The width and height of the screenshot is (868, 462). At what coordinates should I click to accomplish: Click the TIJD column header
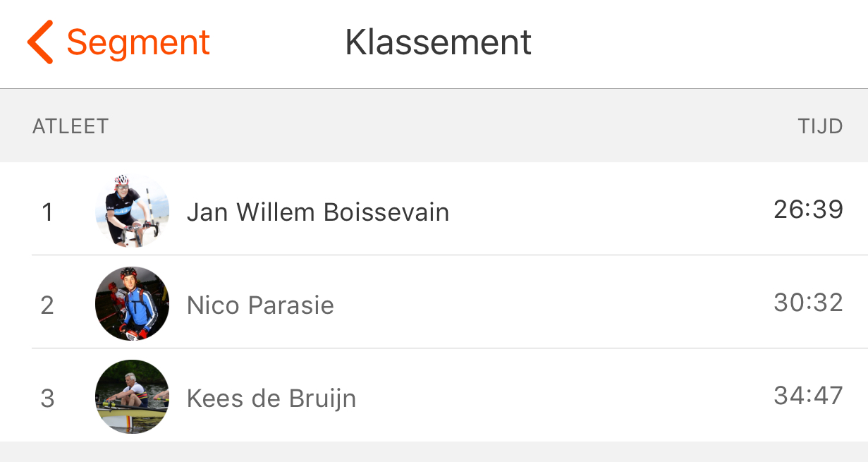point(820,126)
